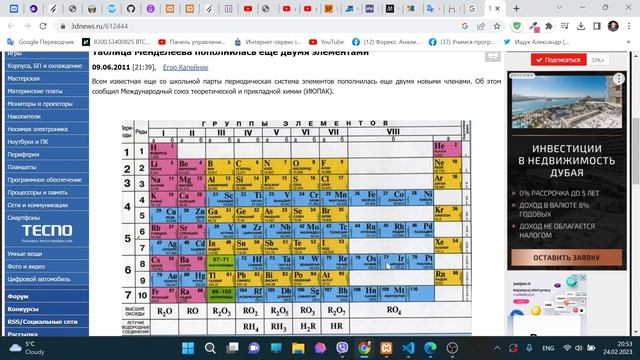The height and width of the screenshot is (360, 640).
Task: Reload the page with the refresh icon
Action: (x=43, y=26)
